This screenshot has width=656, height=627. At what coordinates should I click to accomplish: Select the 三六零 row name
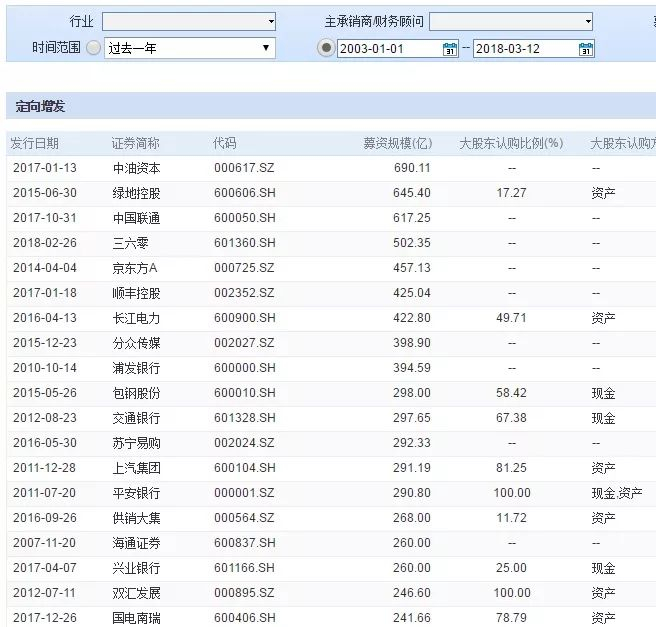(x=129, y=243)
